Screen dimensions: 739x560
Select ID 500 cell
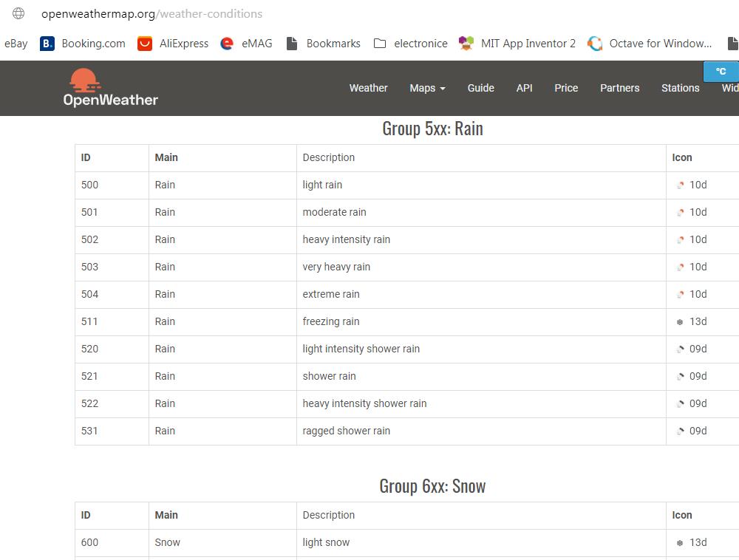point(112,185)
